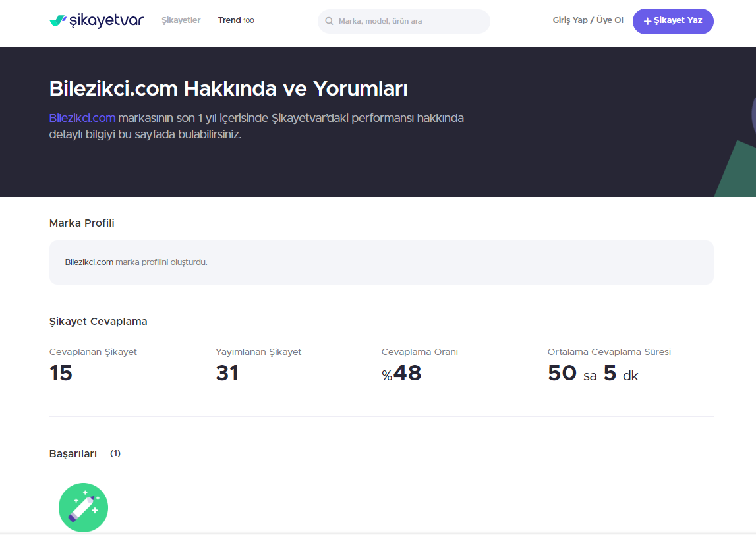Select the Bilezikci.com Hakkında ve Yorumları heading
The width and height of the screenshot is (756, 535).
click(229, 89)
